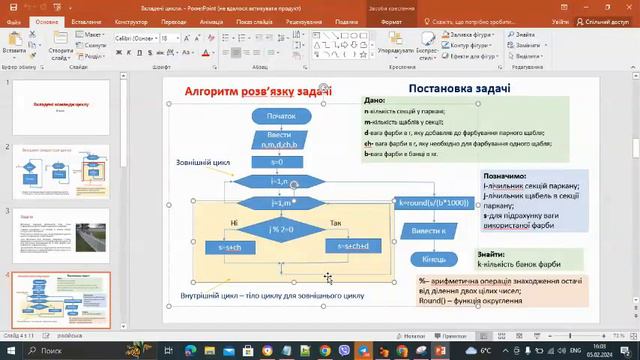Toggle Underline (П) formatting
This screenshot has height=360, width=640.
140,53
